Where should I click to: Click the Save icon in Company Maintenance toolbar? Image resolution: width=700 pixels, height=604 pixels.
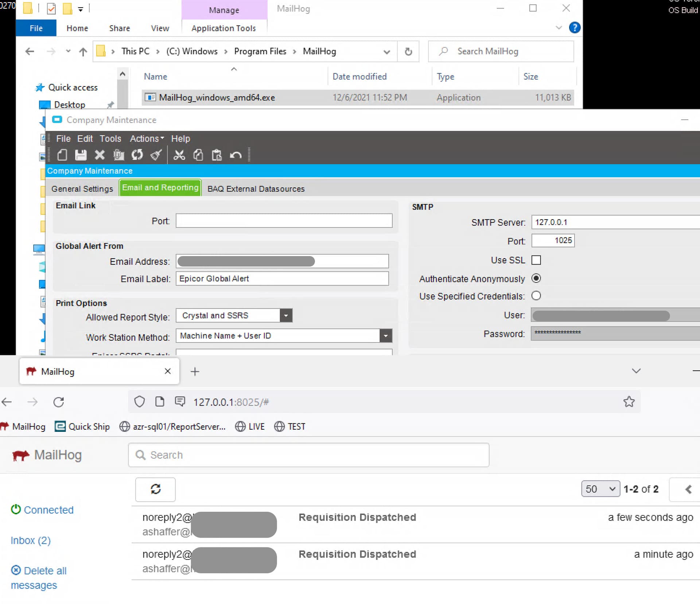pyautogui.click(x=81, y=155)
